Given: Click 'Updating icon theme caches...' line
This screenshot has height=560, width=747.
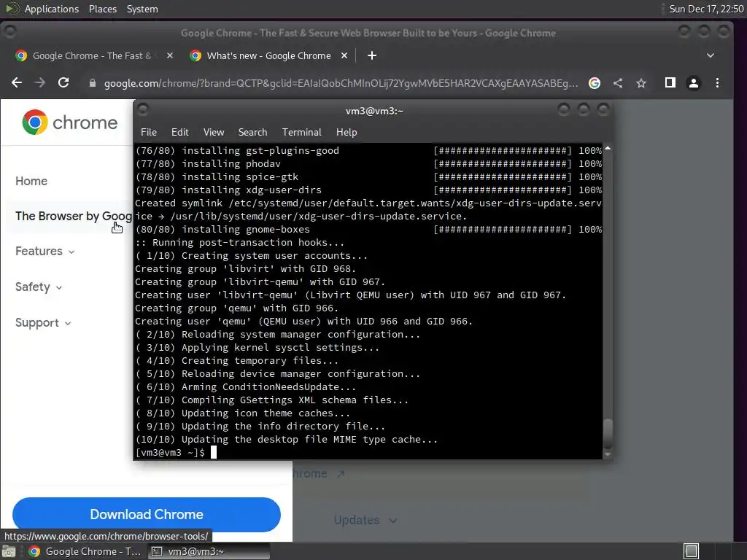Looking at the screenshot, I should pyautogui.click(x=243, y=413).
